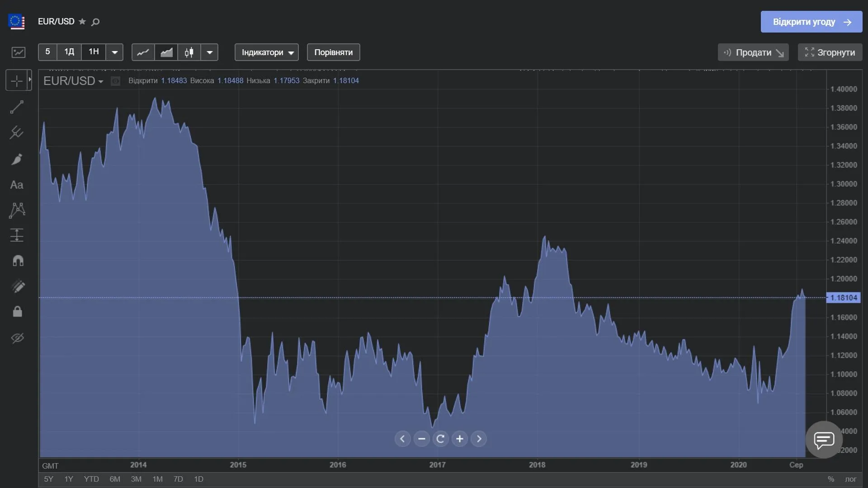The width and height of the screenshot is (868, 488).
Task: Toggle percent scale mode
Action: point(831,479)
